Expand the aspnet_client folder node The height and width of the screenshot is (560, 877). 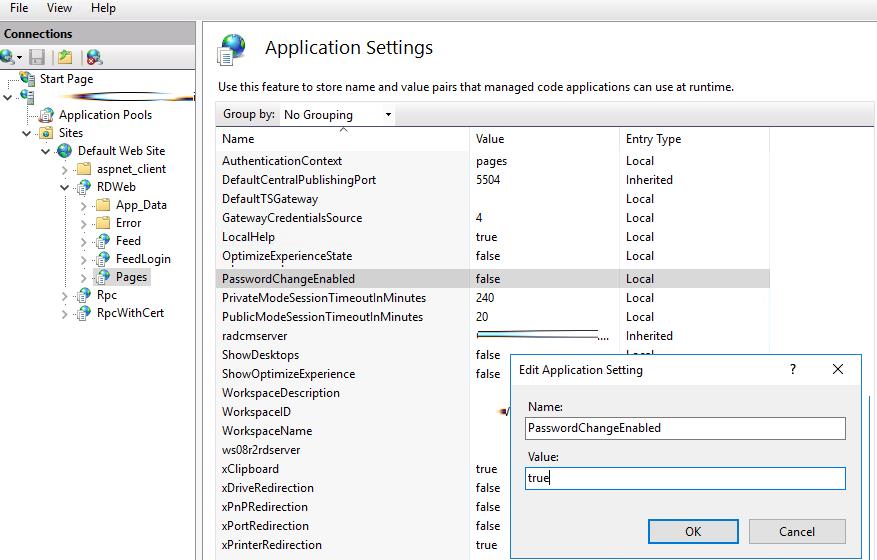[65, 169]
